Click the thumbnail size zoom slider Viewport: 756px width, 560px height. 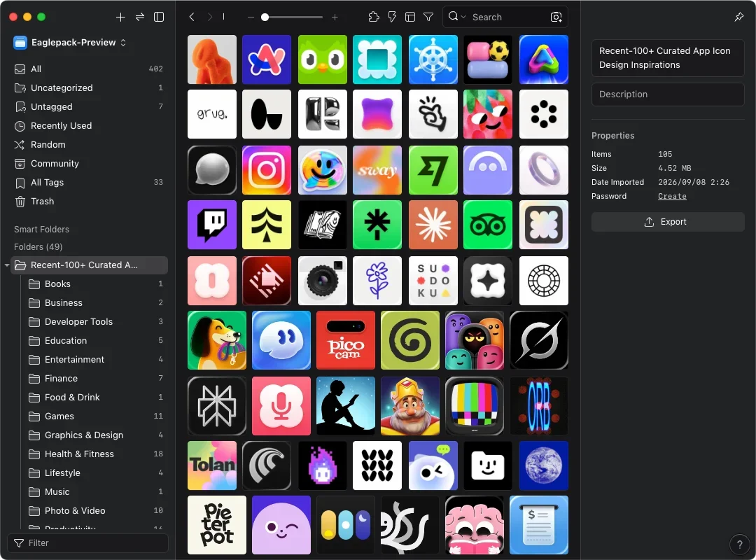pos(293,17)
